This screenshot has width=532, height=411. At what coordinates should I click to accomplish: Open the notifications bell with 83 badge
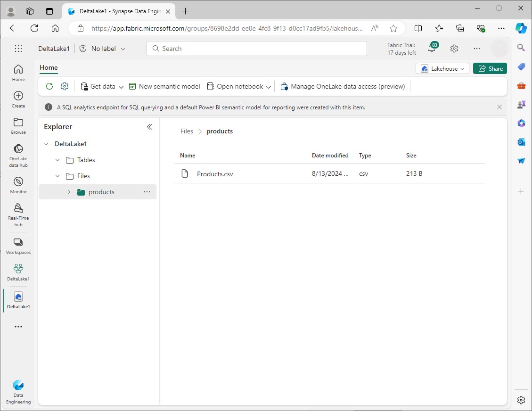(x=432, y=48)
